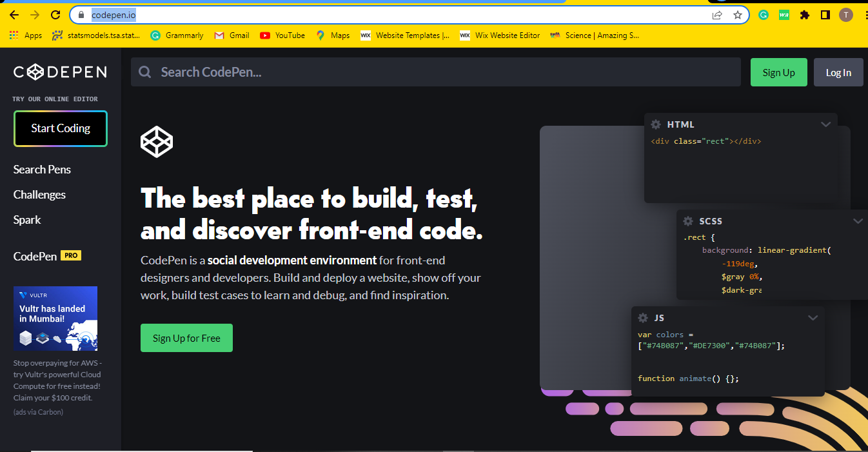Open the Website Templates Wix bookmark
Image resolution: width=868 pixels, height=452 pixels.
(x=405, y=35)
